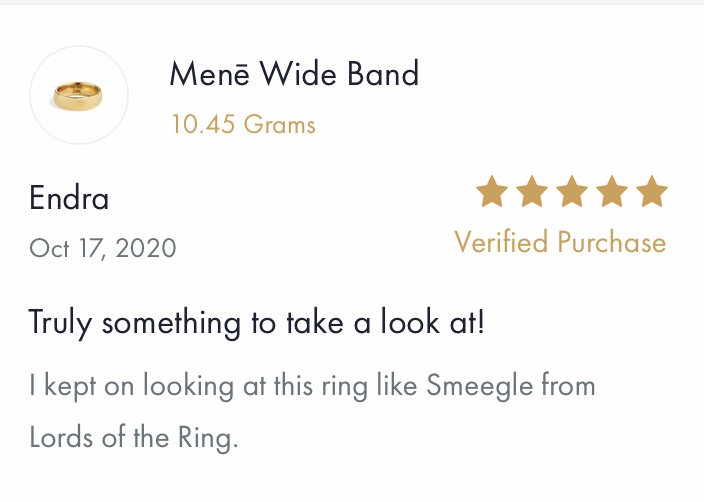
Task: Click the first rating star
Action: coord(492,191)
